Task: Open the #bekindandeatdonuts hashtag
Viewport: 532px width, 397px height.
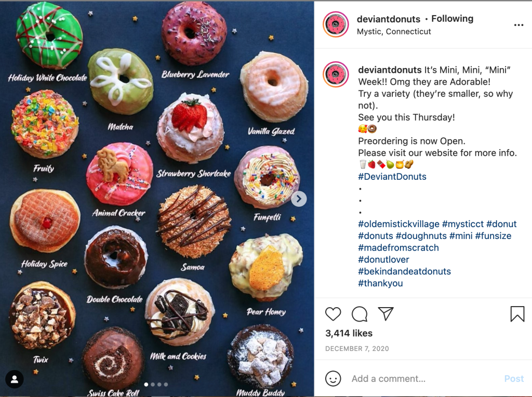Action: [404, 271]
